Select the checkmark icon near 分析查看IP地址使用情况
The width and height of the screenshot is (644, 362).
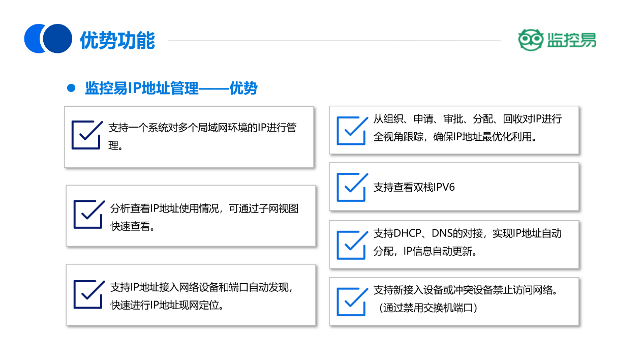(87, 213)
